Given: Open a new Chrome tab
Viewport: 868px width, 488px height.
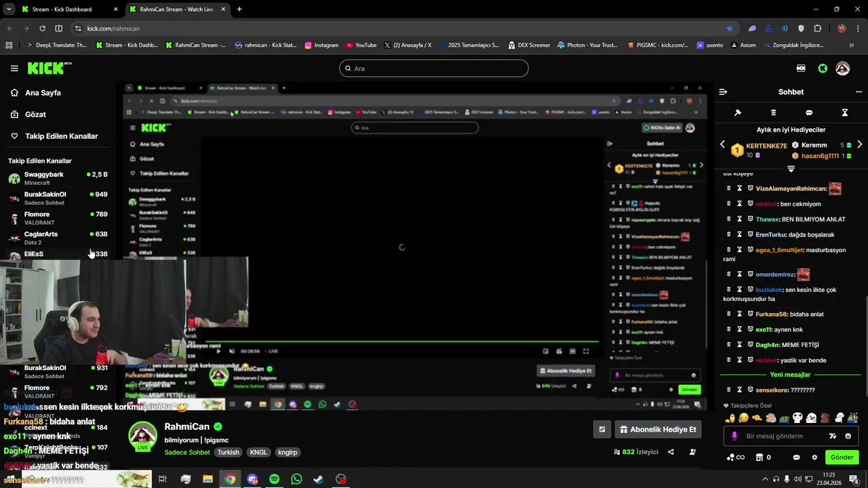Looking at the screenshot, I should tap(239, 9).
